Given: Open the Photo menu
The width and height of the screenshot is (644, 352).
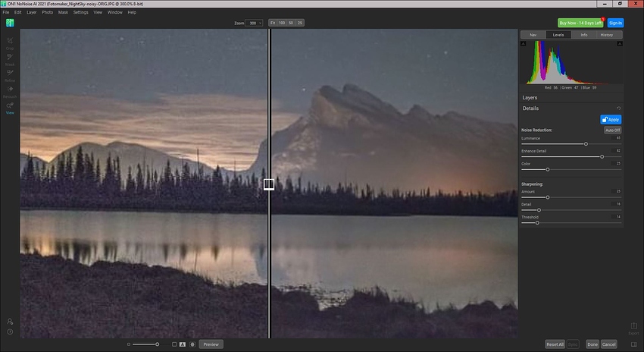Looking at the screenshot, I should [47, 12].
